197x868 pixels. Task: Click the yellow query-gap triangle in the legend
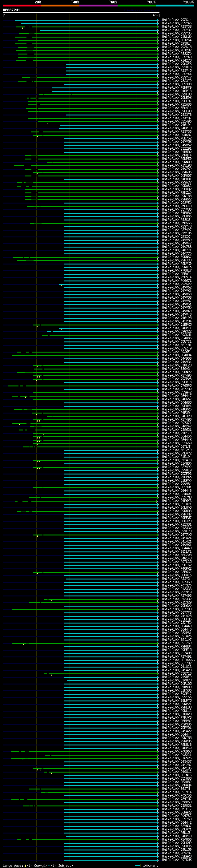click(25, 865)
